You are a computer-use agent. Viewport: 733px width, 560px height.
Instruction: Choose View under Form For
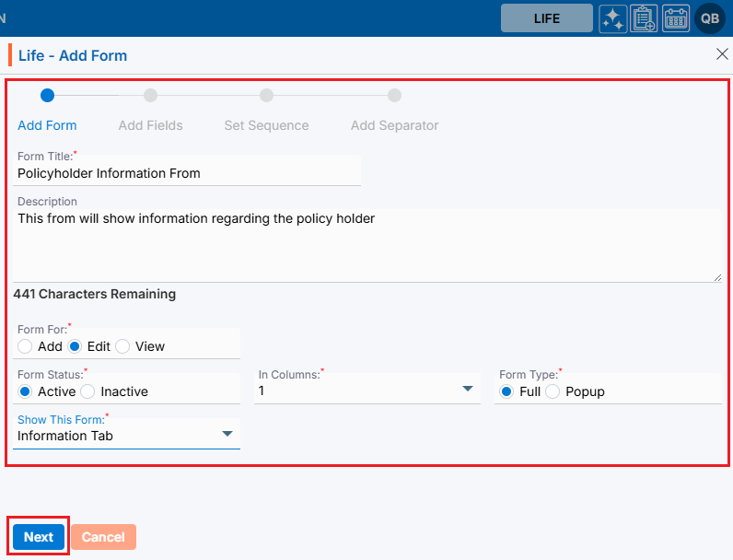tap(122, 346)
